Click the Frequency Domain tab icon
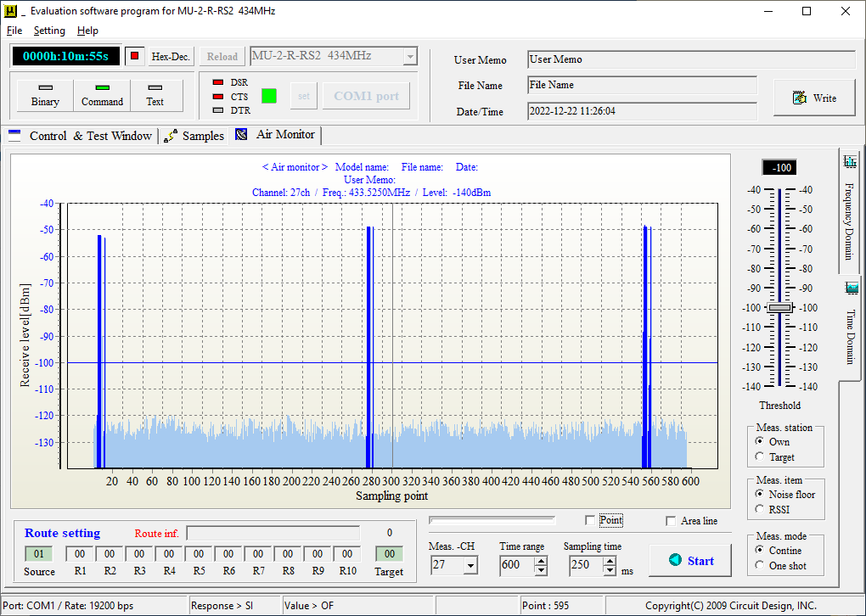866x616 pixels. point(850,161)
